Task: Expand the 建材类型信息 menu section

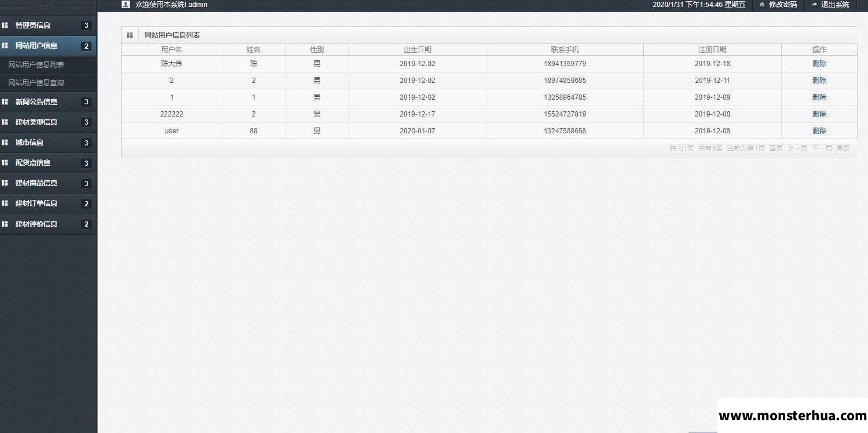Action: point(48,122)
